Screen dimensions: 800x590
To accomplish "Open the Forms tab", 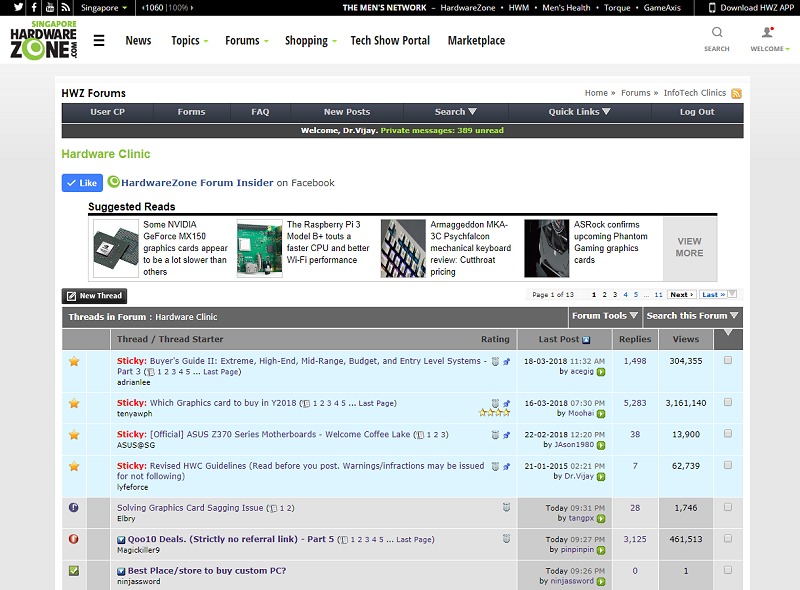I will 191,112.
